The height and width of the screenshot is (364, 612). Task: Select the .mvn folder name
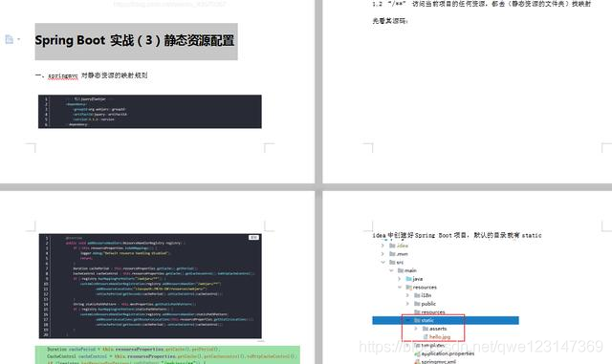point(403,253)
